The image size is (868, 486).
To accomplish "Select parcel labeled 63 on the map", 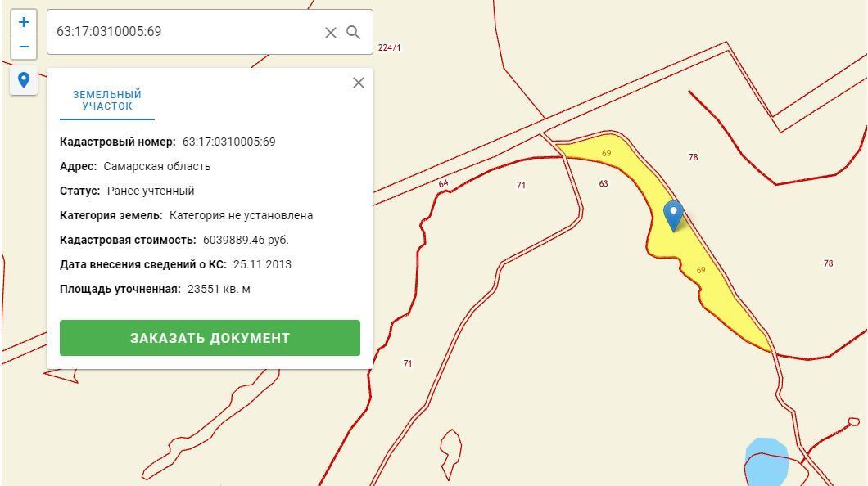I will point(604,183).
